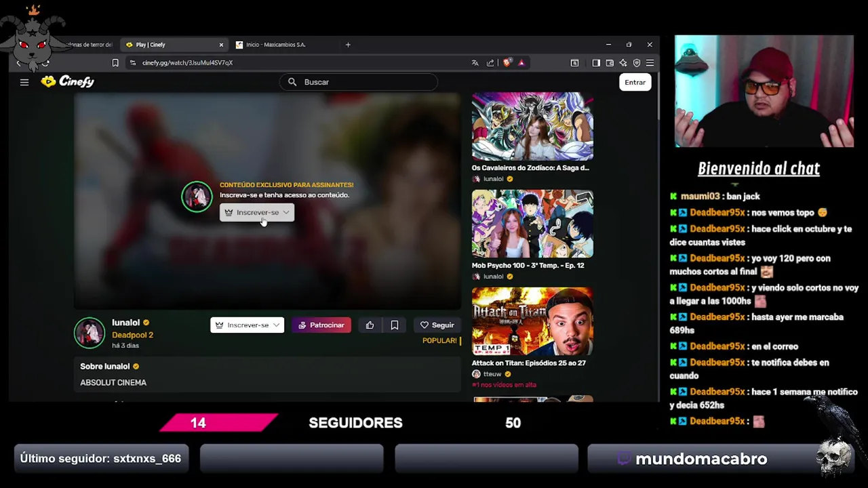
Task: Click the share icon in the address bar
Action: pyautogui.click(x=490, y=63)
